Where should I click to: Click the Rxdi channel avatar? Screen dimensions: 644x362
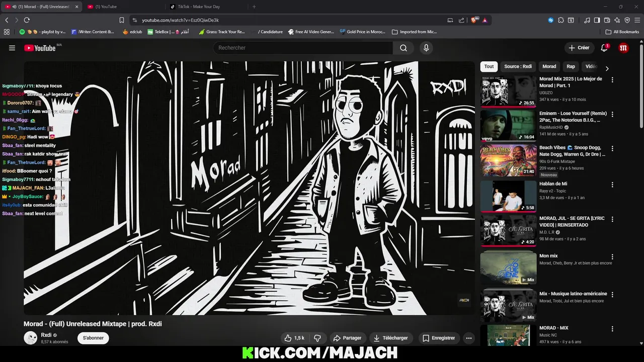(x=31, y=338)
